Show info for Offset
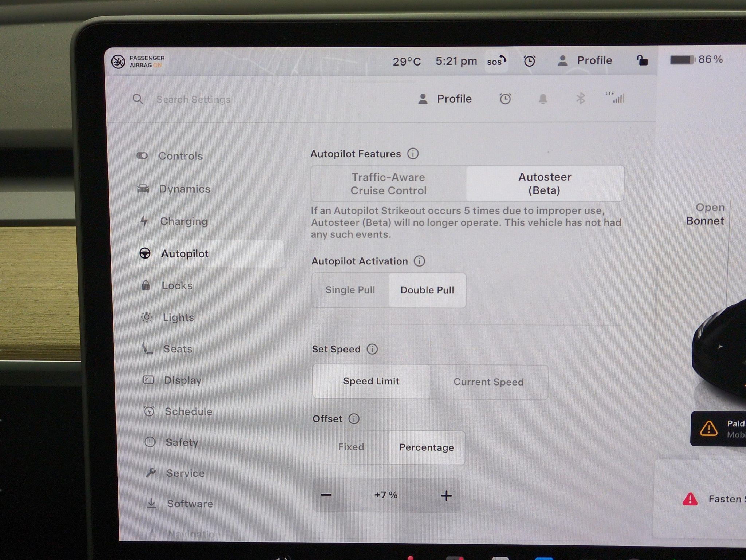Screen dimensions: 746x560 pyautogui.click(x=354, y=419)
